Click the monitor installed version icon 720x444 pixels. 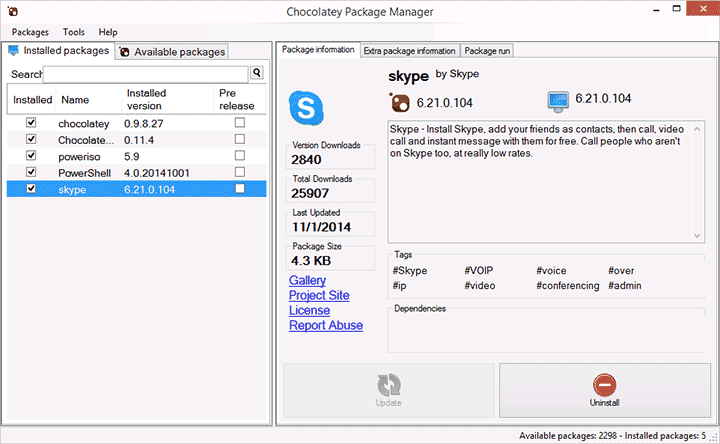(x=558, y=101)
